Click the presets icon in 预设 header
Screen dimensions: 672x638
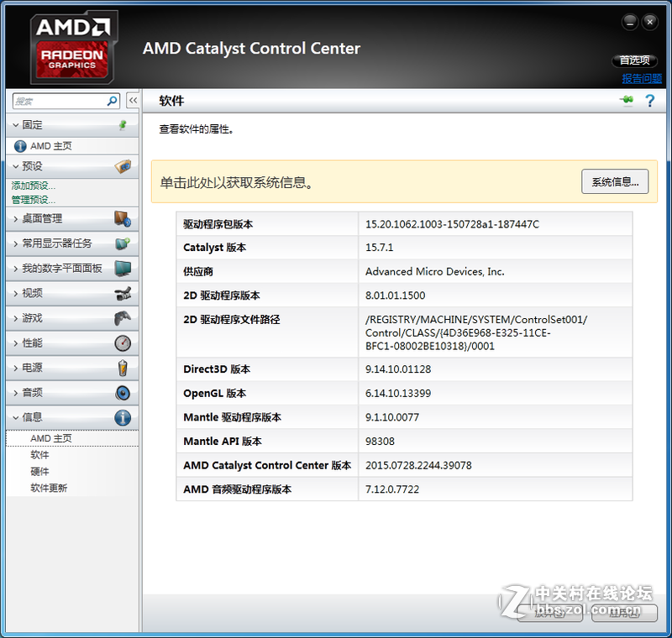coord(123,166)
